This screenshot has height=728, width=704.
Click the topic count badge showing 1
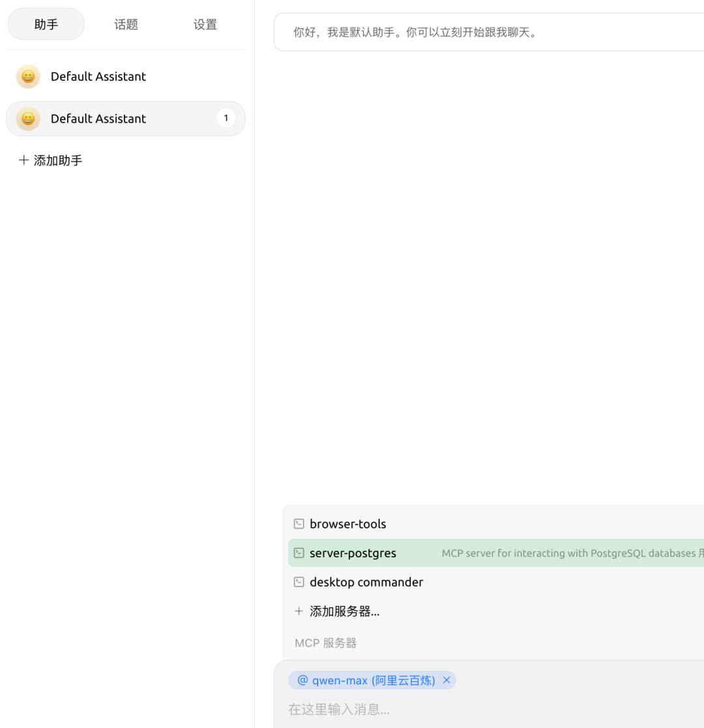click(226, 118)
